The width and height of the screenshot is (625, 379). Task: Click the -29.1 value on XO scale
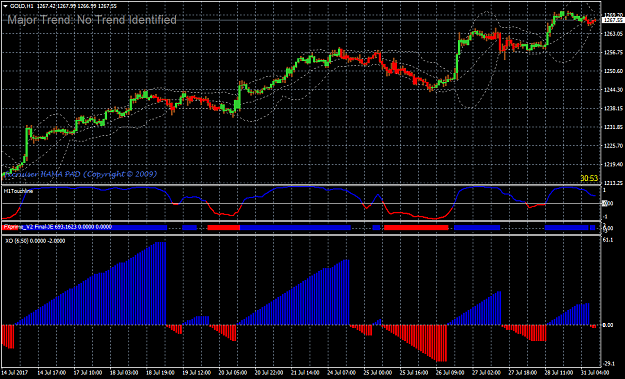[609, 363]
